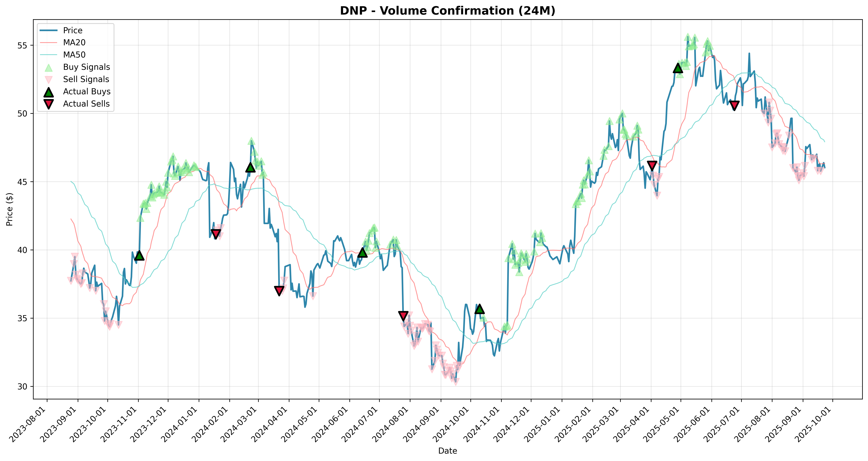Click the actual sell marker near $35 in late July 2024

(403, 316)
